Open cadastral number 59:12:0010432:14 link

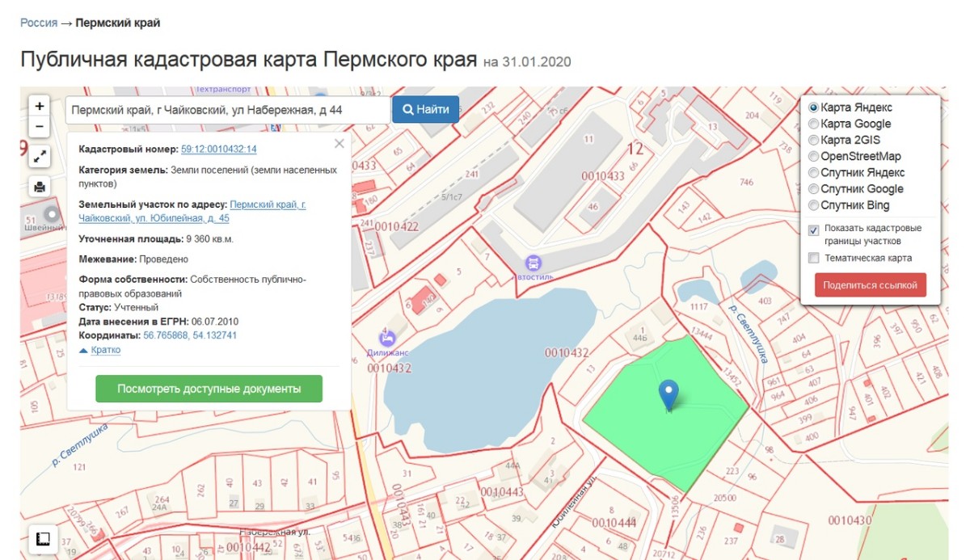[x=218, y=149]
